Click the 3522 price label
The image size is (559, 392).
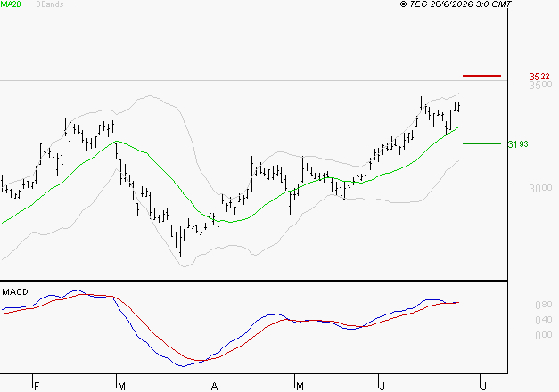pyautogui.click(x=539, y=77)
